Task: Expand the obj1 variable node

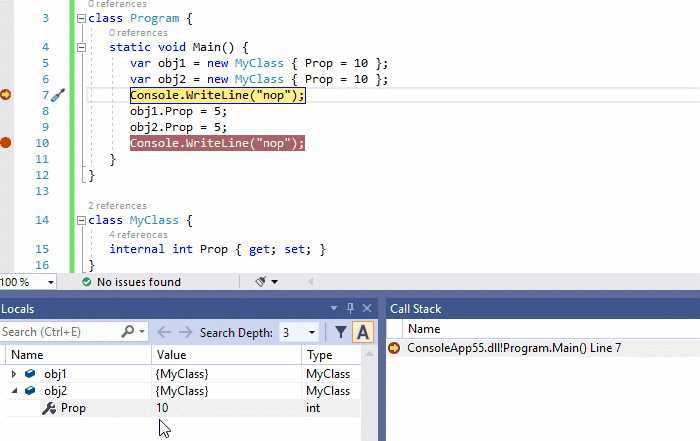Action: [13, 374]
